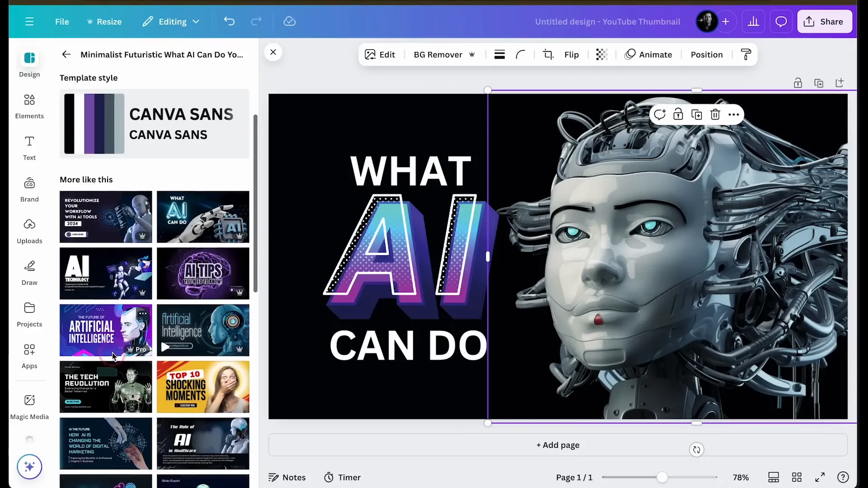Open the Uploads tab in sidebar

tap(29, 231)
